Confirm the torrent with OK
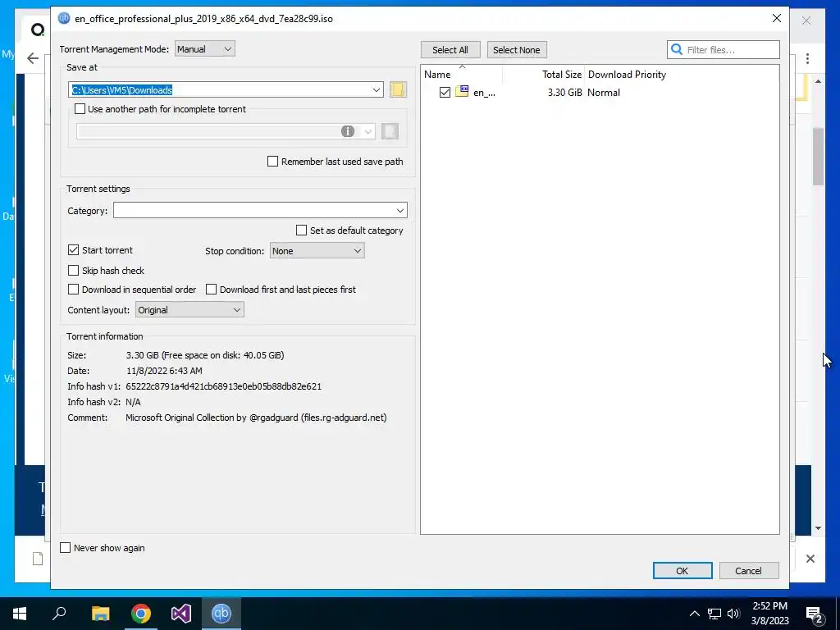The width and height of the screenshot is (840, 630). tap(682, 571)
